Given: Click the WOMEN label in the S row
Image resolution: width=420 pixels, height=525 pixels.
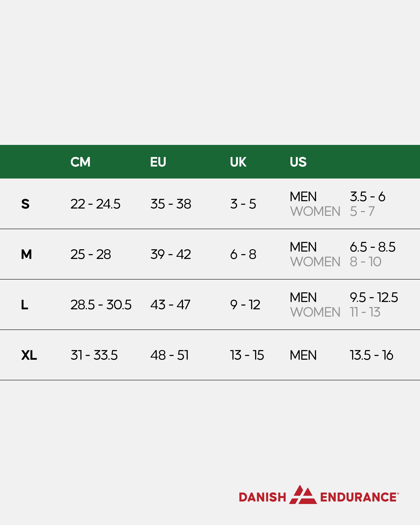Looking at the screenshot, I should (x=315, y=211).
